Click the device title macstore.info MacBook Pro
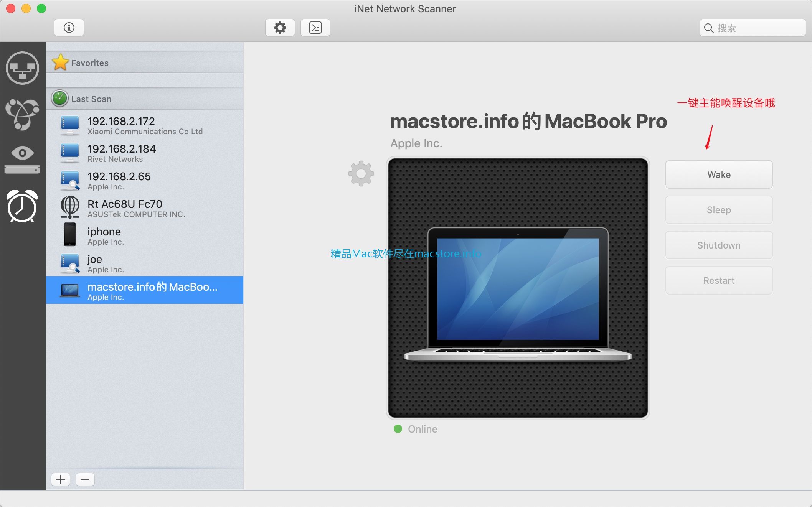The width and height of the screenshot is (812, 507). (x=528, y=121)
